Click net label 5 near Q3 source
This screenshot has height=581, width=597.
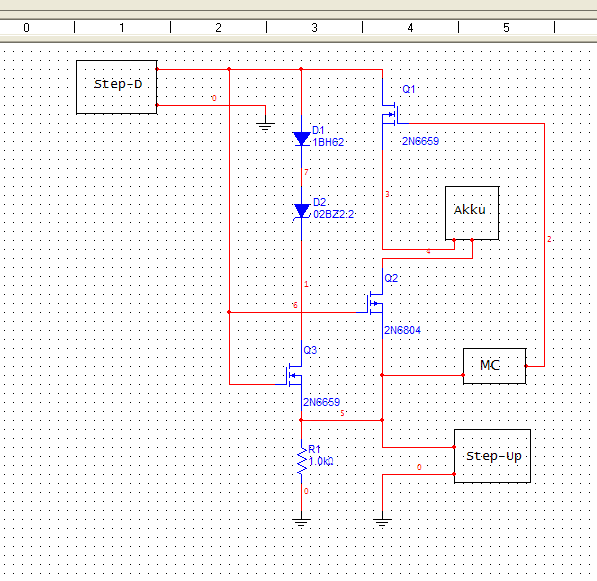coord(342,413)
